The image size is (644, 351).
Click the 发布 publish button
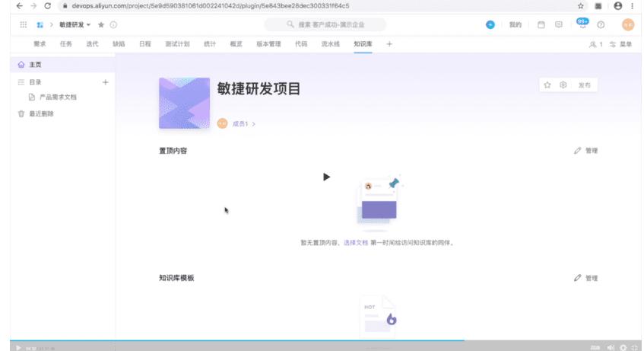(585, 85)
